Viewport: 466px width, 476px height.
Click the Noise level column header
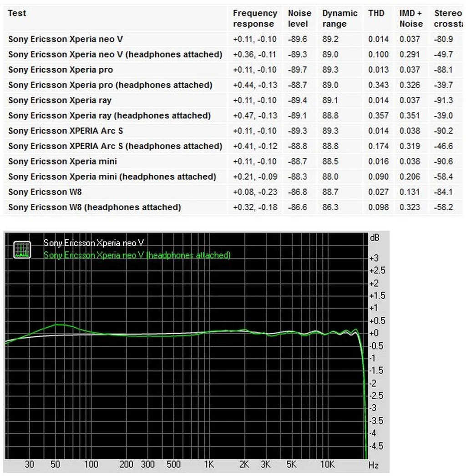tap(299, 19)
